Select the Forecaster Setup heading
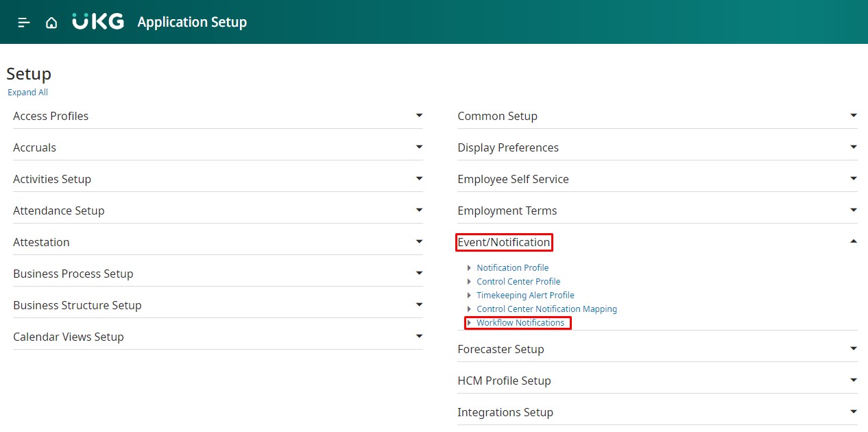 point(501,349)
